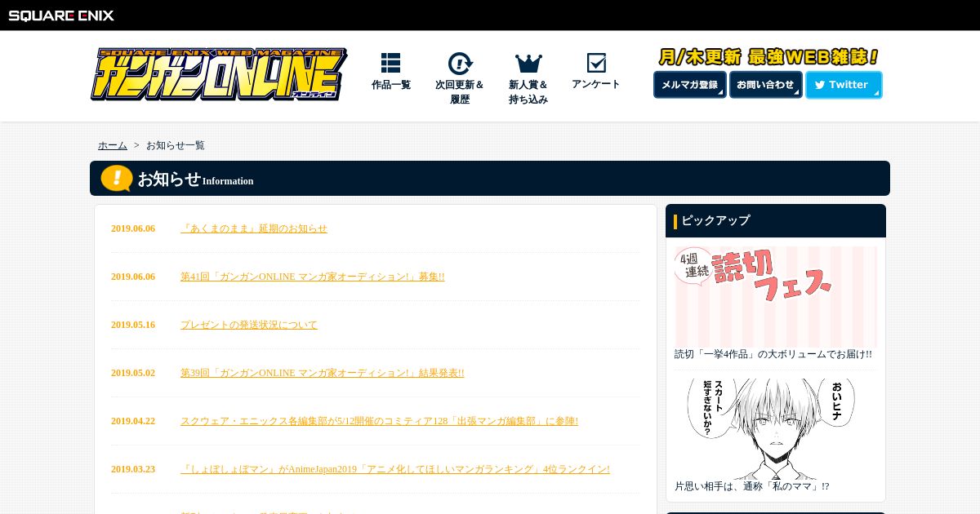This screenshot has height=514, width=980.
Task: Open プレゼントの発送状況について link
Action: click(249, 325)
